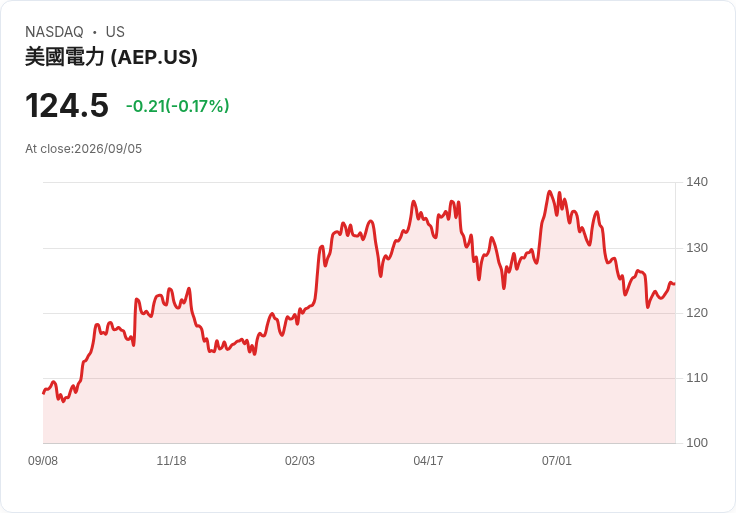
Task: Click the 11/18 x-axis date label
Action: click(171, 461)
